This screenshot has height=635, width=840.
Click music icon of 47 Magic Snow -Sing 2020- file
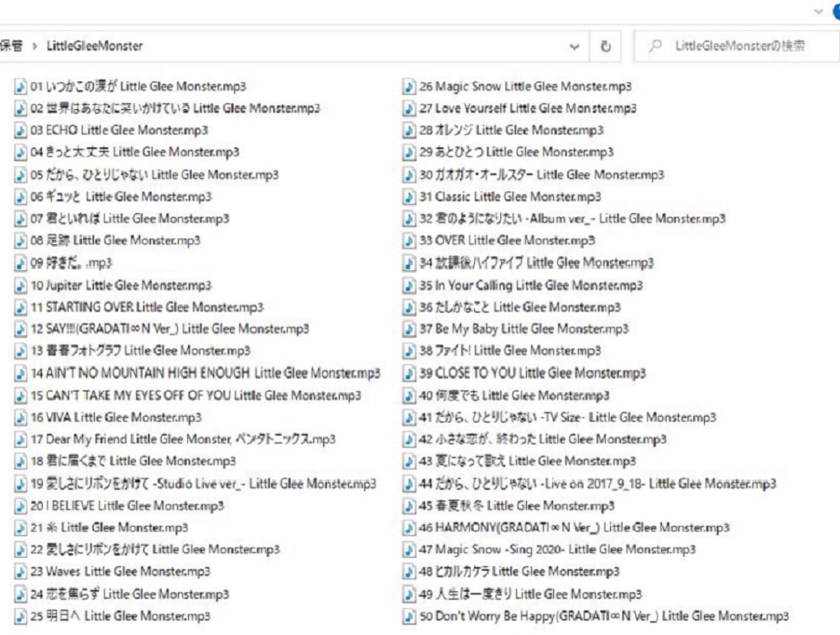(x=409, y=550)
